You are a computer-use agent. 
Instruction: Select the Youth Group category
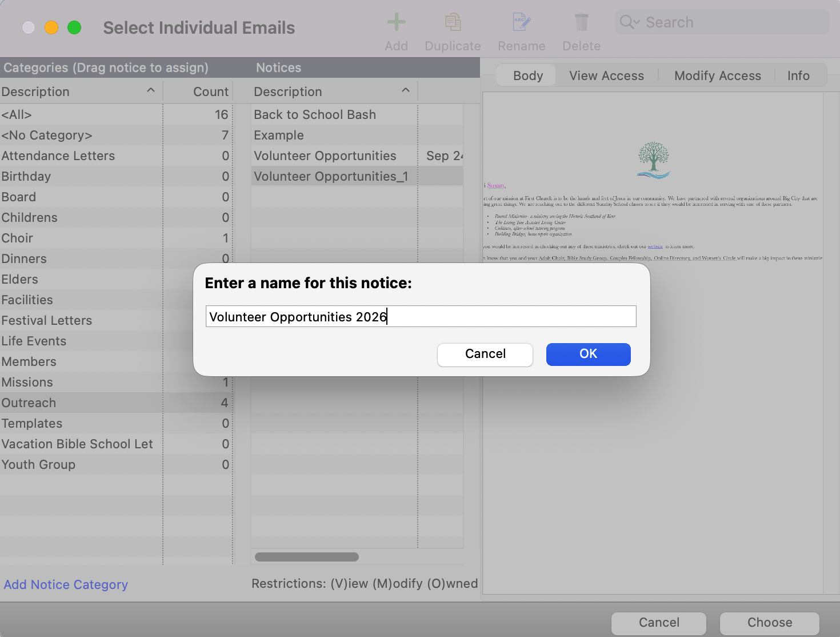(116, 464)
